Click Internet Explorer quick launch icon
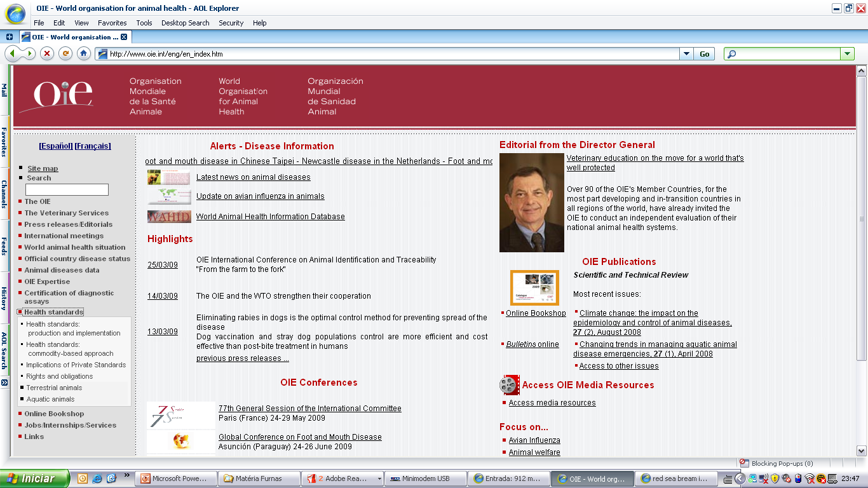 pos(97,478)
